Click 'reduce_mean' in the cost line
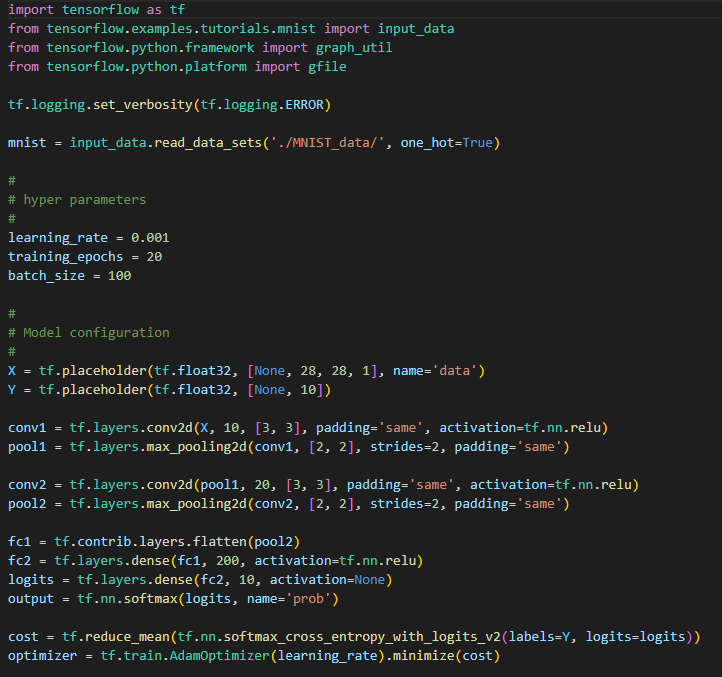This screenshot has height=677, width=722. (127, 636)
